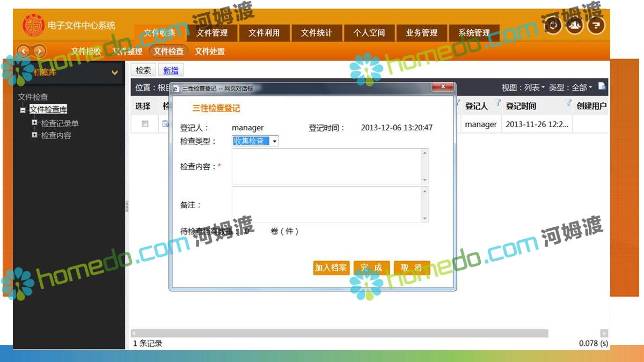Click the filter icon in the 登记时间 column

[568, 103]
